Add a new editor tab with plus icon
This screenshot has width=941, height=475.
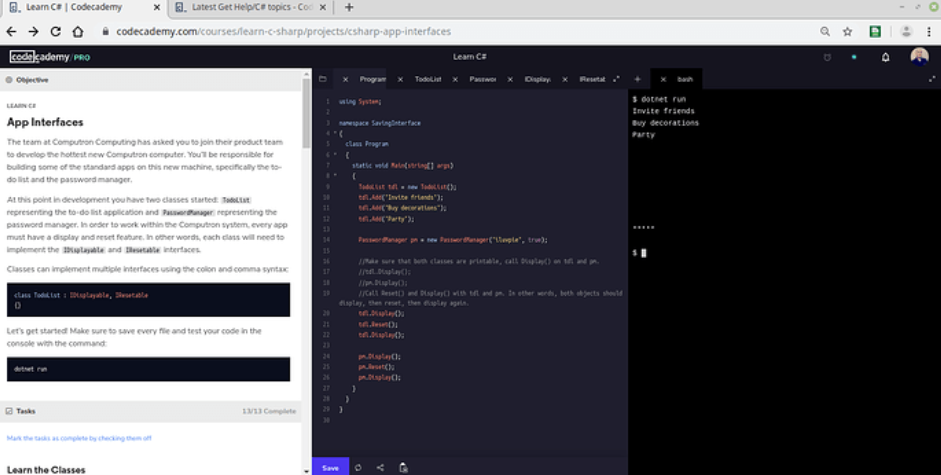[637, 79]
